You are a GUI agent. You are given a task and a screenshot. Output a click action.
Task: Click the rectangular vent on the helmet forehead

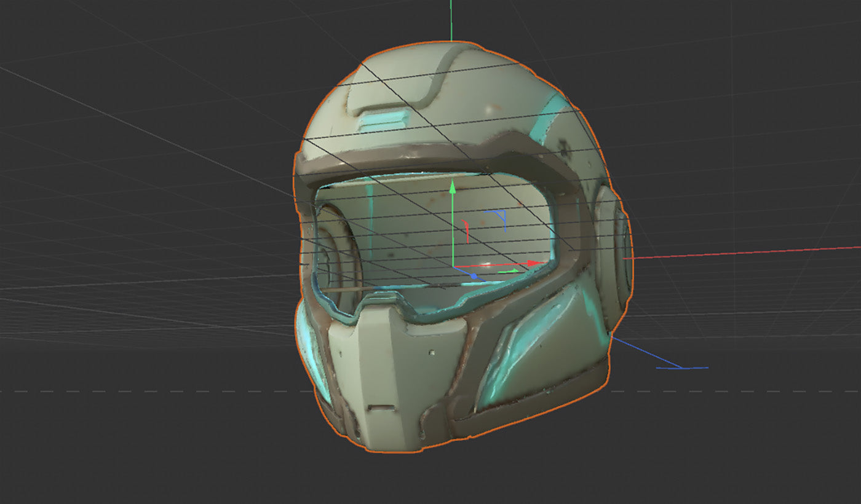click(383, 120)
